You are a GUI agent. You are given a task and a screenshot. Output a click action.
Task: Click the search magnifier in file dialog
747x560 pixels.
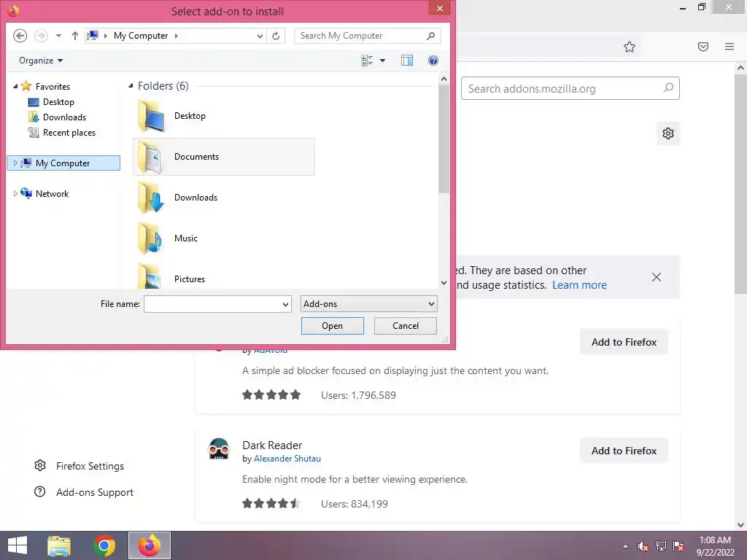pos(430,36)
